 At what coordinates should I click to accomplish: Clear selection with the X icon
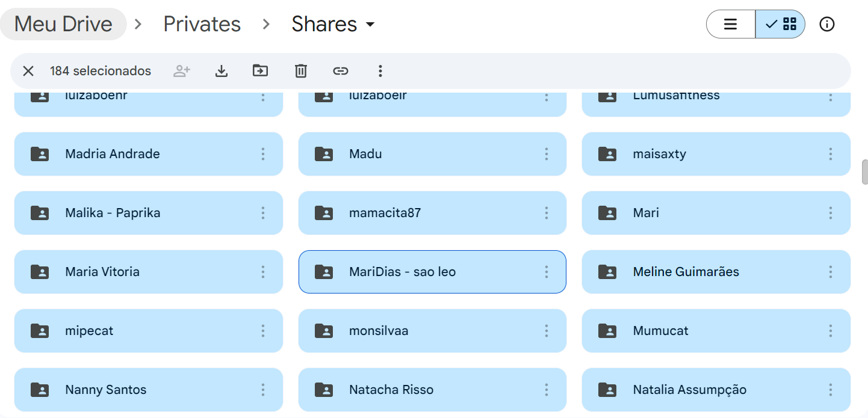pyautogui.click(x=28, y=71)
